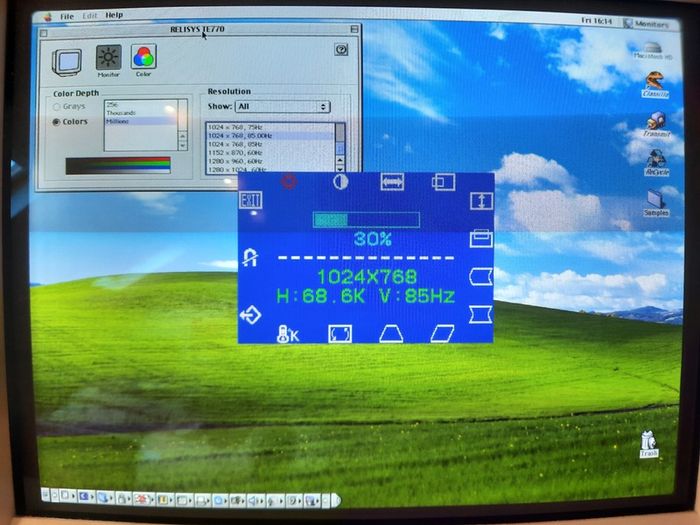Select the highlighted 1024 x 768 85.00Hz row

[x=270, y=136]
